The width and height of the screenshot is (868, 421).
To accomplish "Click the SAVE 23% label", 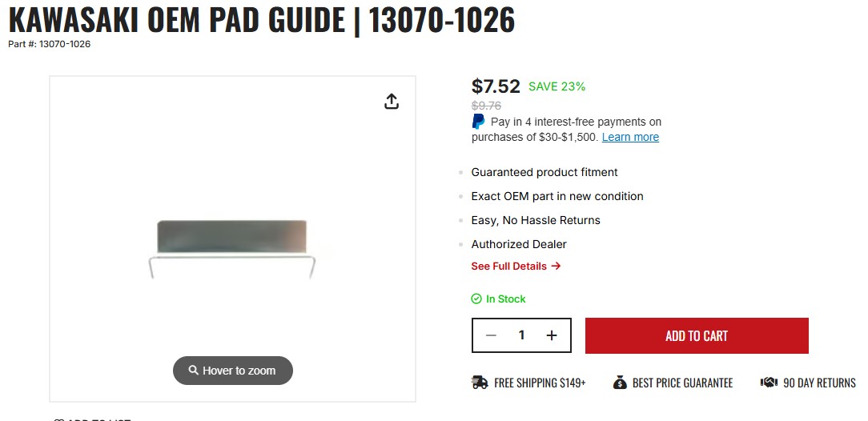I will click(557, 86).
